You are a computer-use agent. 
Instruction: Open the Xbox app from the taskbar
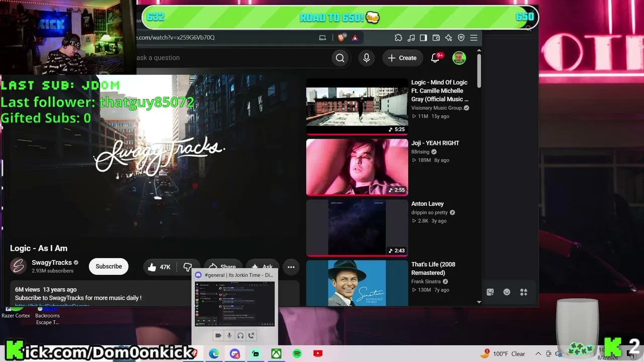coord(276,354)
